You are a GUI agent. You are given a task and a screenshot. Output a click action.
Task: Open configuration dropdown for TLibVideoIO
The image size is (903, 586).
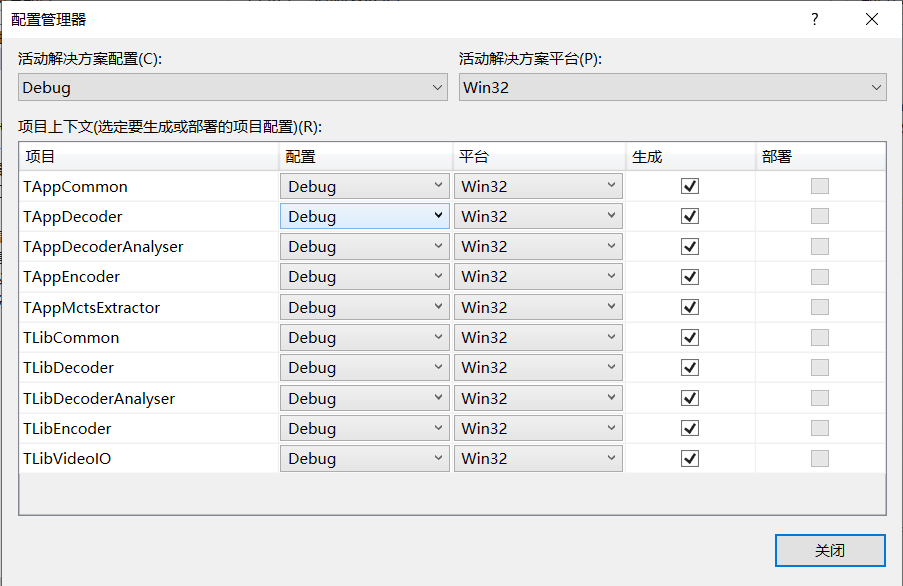click(365, 458)
